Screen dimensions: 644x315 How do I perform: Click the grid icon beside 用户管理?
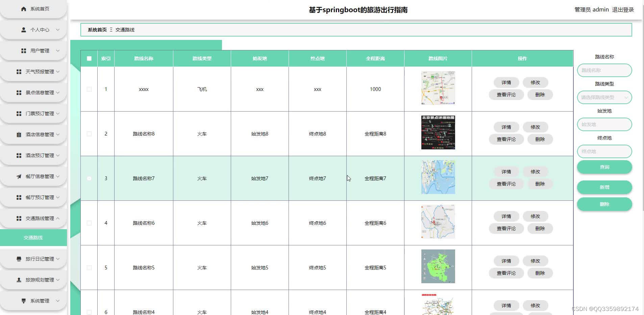click(24, 51)
